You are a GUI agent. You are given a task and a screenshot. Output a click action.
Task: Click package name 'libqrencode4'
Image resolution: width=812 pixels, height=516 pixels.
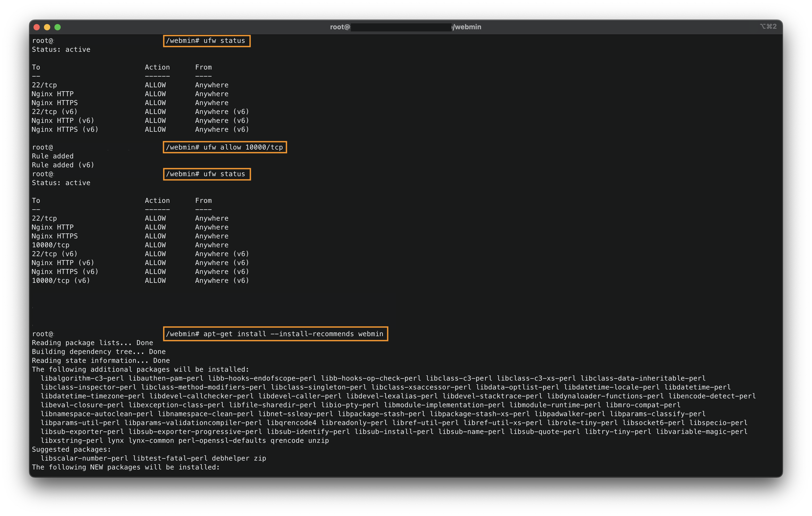(x=291, y=423)
